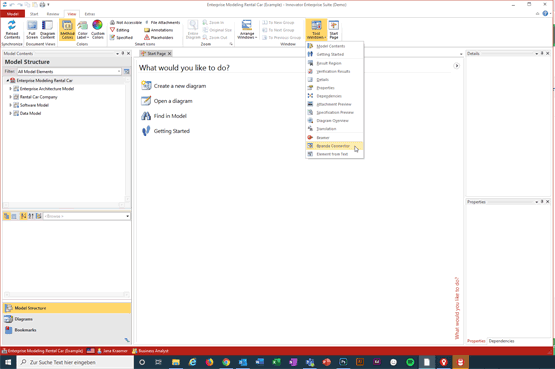Open Custom Colors wheel
This screenshot has width=555, height=369.
pos(98,29)
